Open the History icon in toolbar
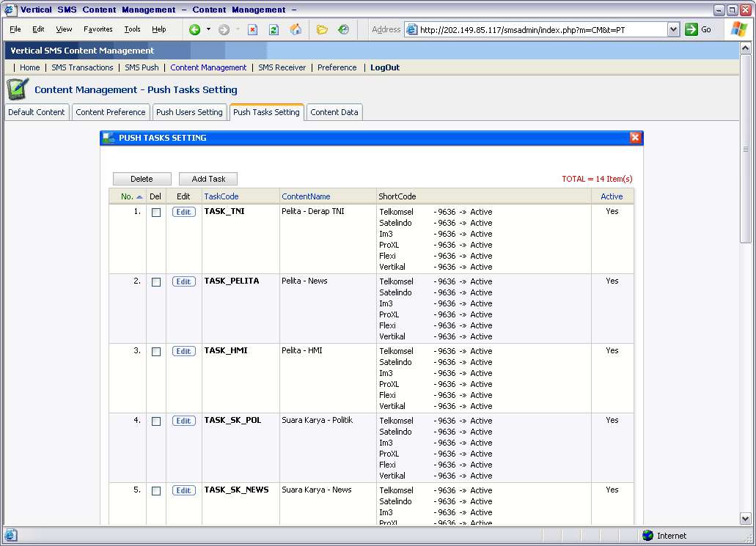 coord(343,29)
